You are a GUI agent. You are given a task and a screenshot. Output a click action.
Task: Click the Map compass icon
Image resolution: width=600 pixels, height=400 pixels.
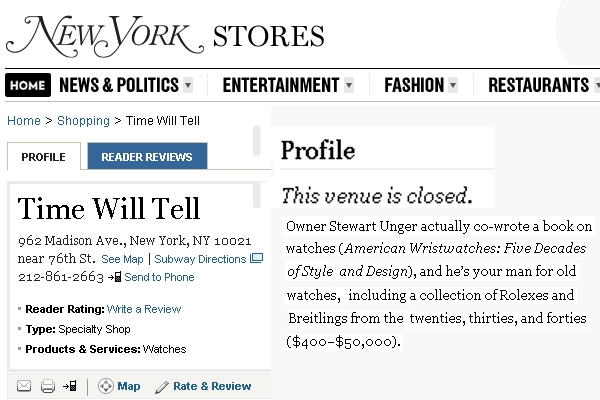coord(106,386)
